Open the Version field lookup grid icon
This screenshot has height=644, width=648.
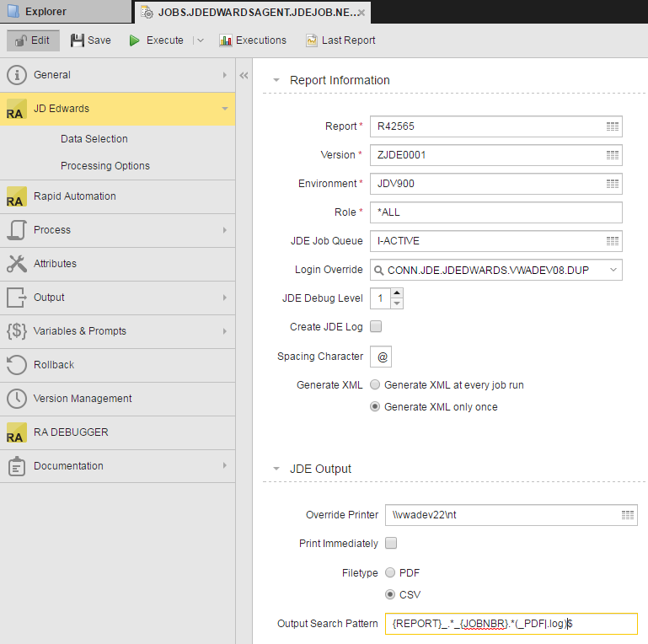613,155
